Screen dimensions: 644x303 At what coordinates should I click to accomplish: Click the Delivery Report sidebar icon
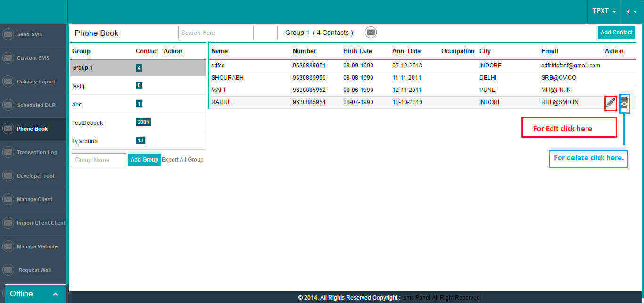click(8, 82)
